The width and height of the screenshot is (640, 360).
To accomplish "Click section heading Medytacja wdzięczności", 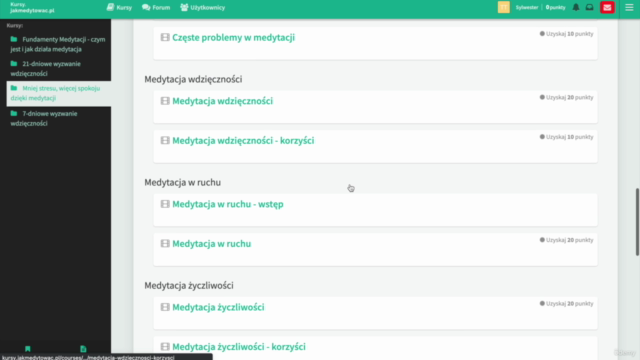I will [x=193, y=79].
